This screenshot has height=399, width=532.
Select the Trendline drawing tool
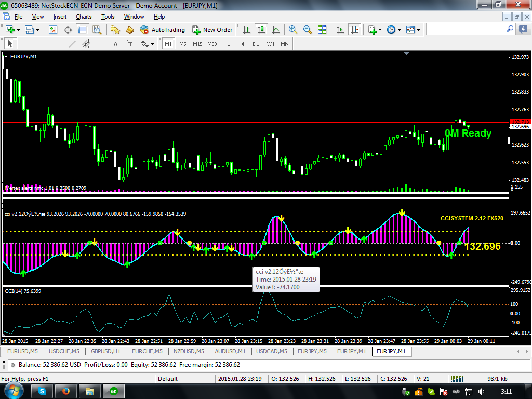coord(72,44)
